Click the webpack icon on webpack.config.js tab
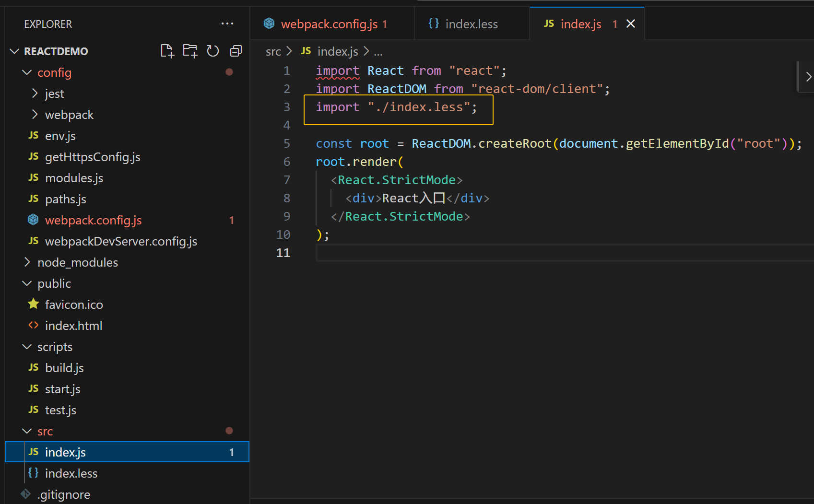Viewport: 814px width, 504px height. [x=269, y=23]
